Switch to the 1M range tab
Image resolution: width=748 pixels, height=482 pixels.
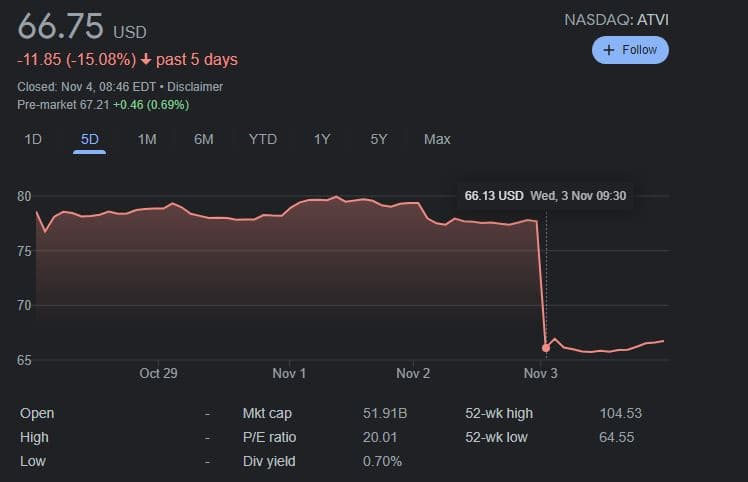click(147, 139)
